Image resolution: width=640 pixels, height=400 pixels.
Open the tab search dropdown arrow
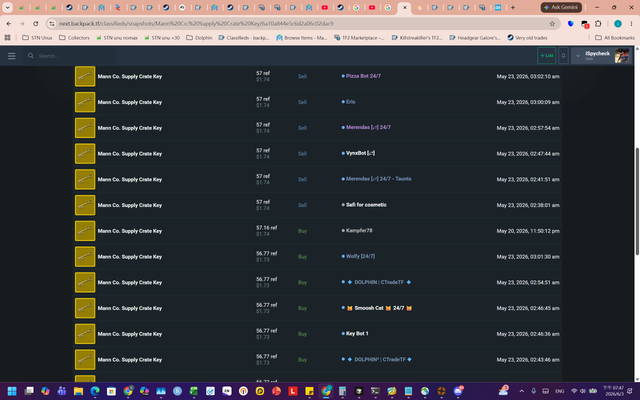click(x=7, y=7)
